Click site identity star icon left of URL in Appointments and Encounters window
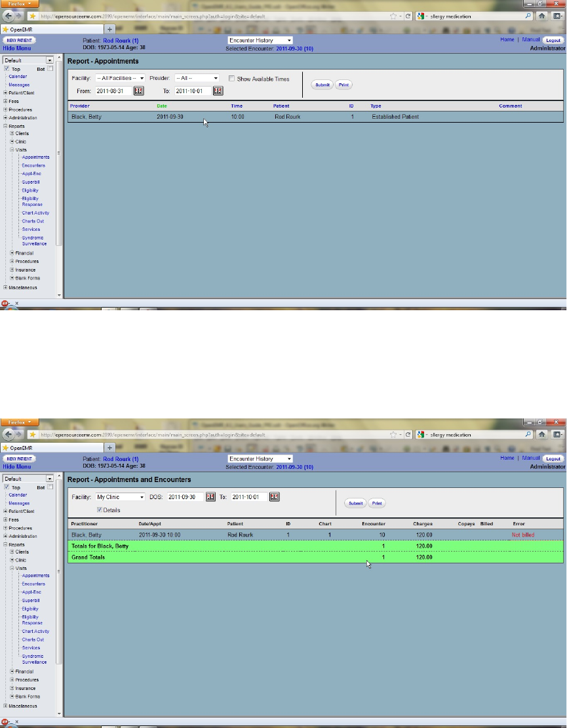The height and width of the screenshot is (728, 567). click(33, 435)
